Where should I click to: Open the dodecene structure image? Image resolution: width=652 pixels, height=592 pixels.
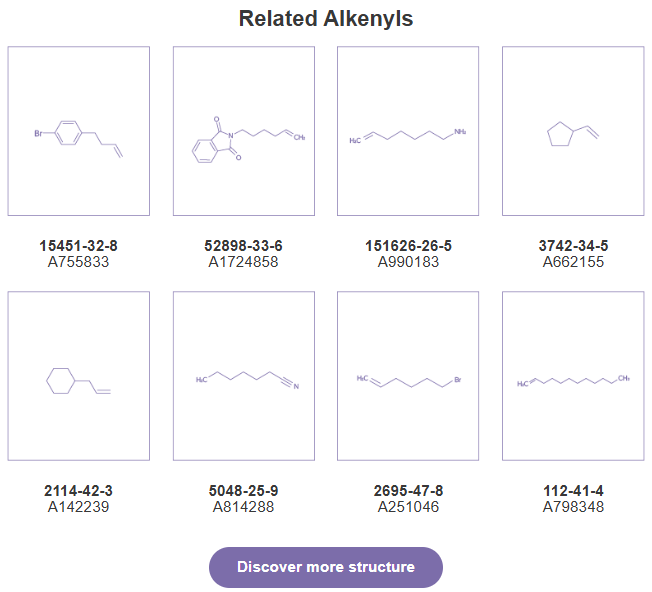(x=573, y=376)
